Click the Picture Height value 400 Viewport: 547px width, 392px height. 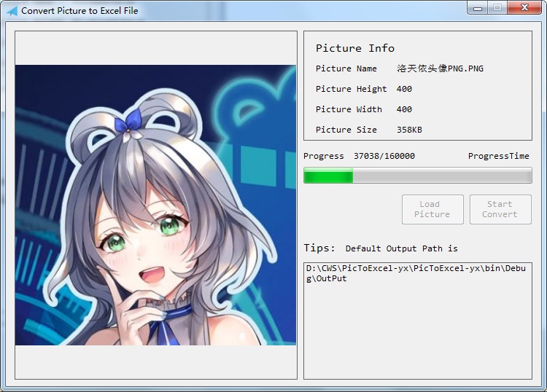(x=404, y=89)
